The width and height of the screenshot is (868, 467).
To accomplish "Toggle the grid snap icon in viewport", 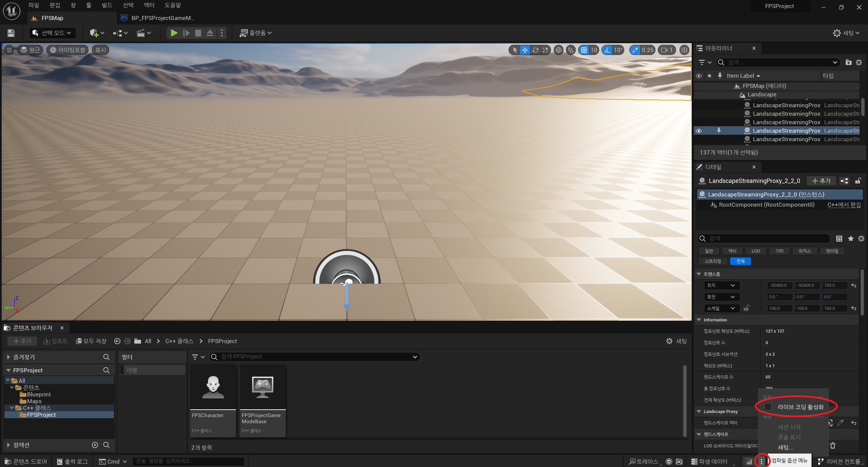I will pyautogui.click(x=584, y=50).
